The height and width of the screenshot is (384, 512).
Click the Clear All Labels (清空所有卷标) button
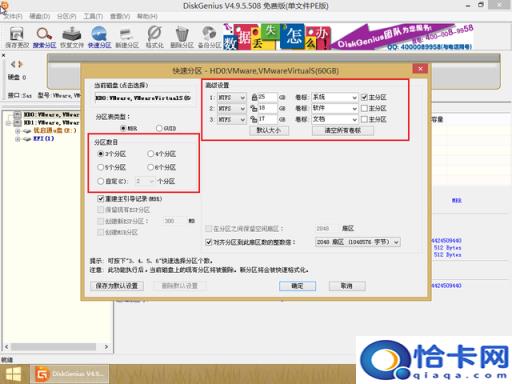[x=343, y=130]
